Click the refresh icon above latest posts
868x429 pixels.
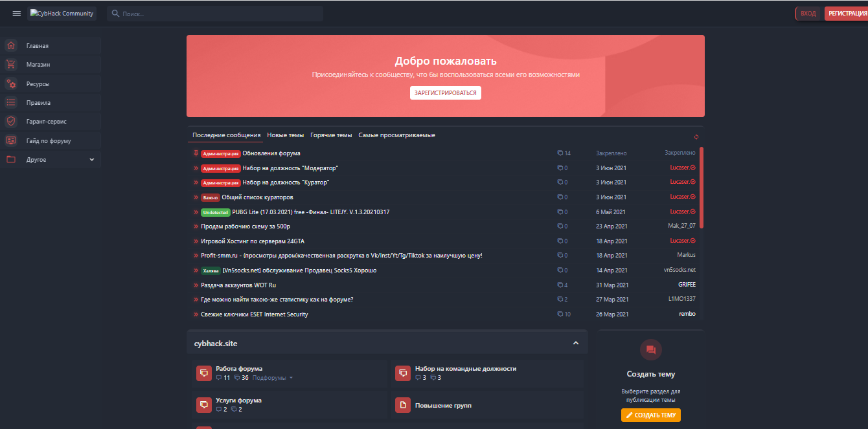[696, 137]
